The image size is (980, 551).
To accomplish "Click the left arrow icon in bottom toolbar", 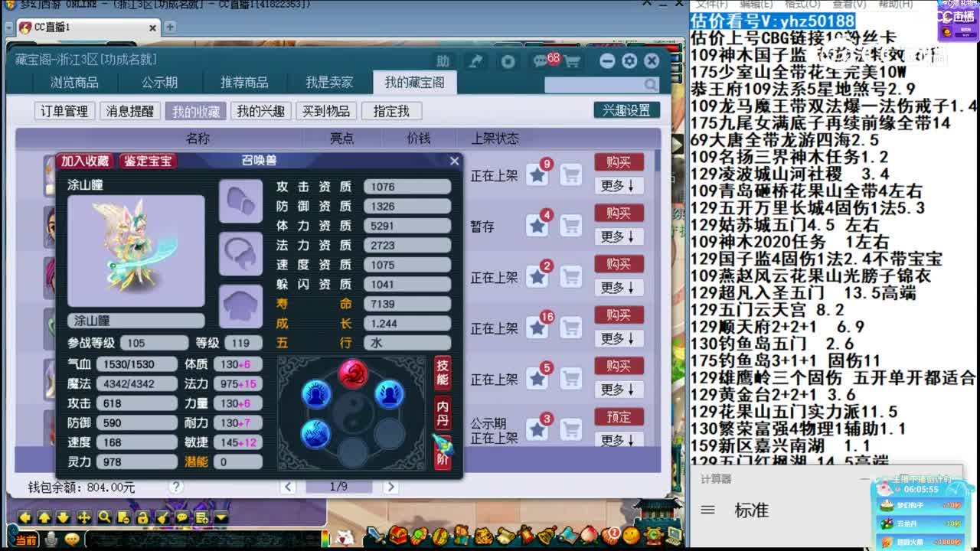I will point(25,517).
